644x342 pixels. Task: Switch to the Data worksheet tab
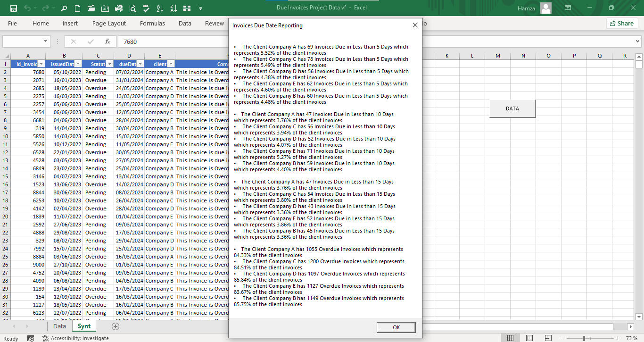[59, 326]
